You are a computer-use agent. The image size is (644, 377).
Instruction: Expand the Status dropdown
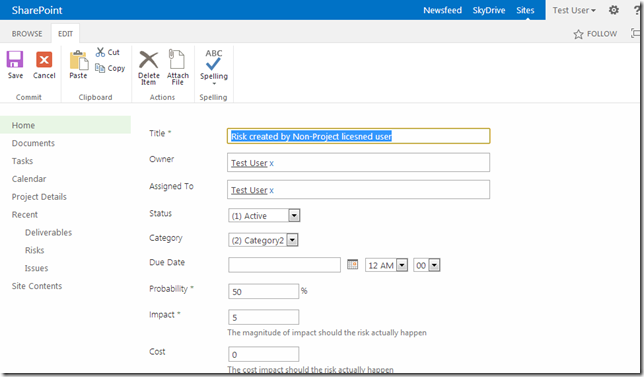pyautogui.click(x=294, y=216)
